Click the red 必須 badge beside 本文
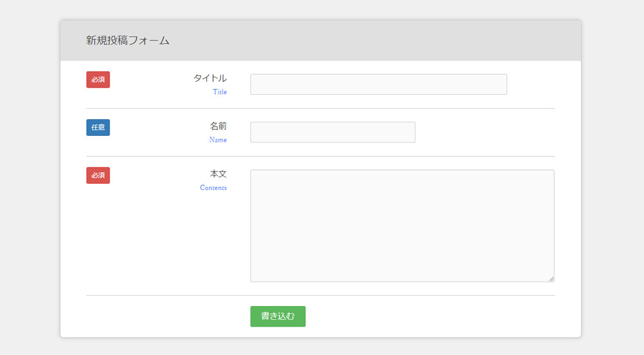 point(98,175)
